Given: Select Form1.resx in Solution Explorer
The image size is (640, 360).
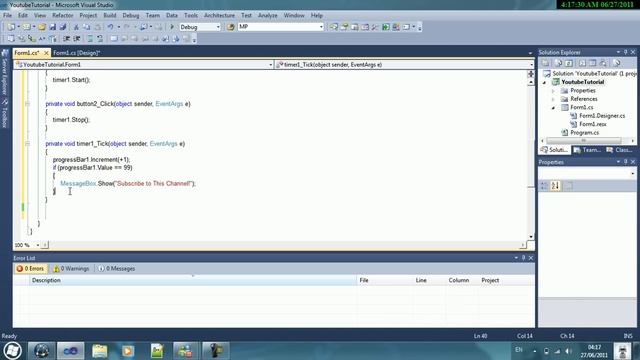Looking at the screenshot, I should (593, 124).
